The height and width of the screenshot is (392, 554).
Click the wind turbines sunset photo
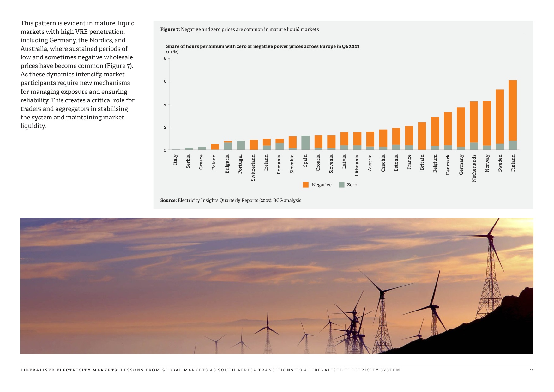point(277,286)
